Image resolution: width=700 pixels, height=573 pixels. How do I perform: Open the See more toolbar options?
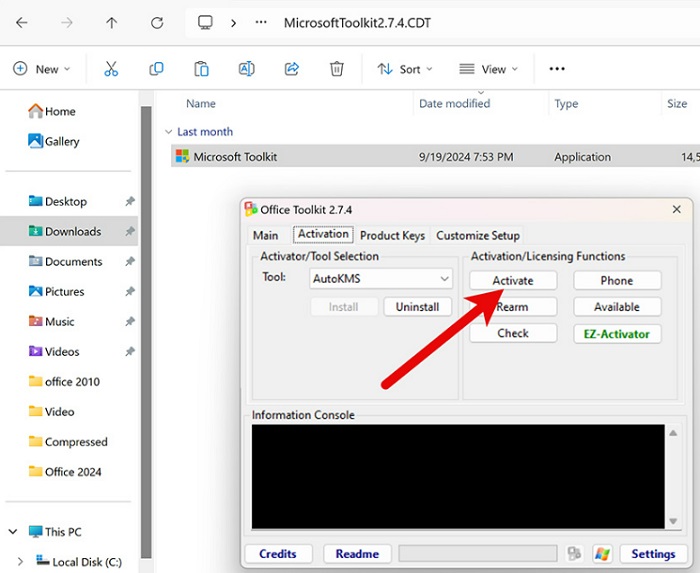coord(557,69)
